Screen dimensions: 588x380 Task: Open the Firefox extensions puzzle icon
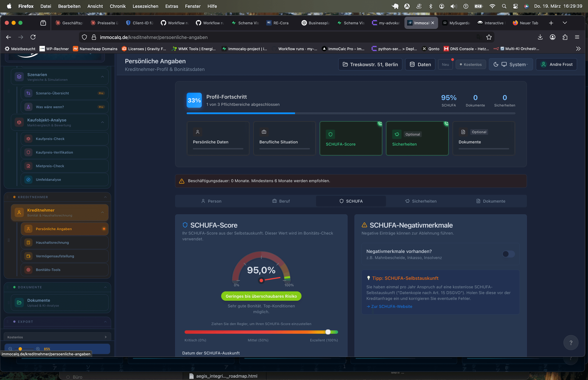click(x=565, y=37)
